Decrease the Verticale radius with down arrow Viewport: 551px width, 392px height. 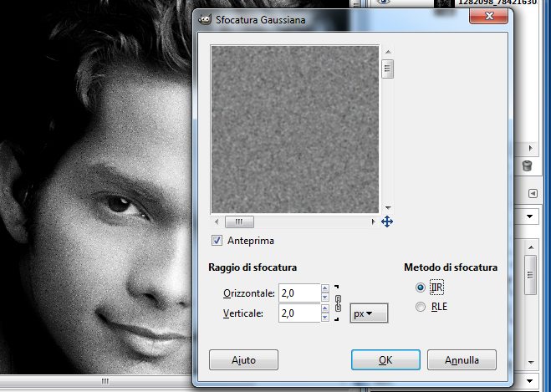[x=324, y=318]
